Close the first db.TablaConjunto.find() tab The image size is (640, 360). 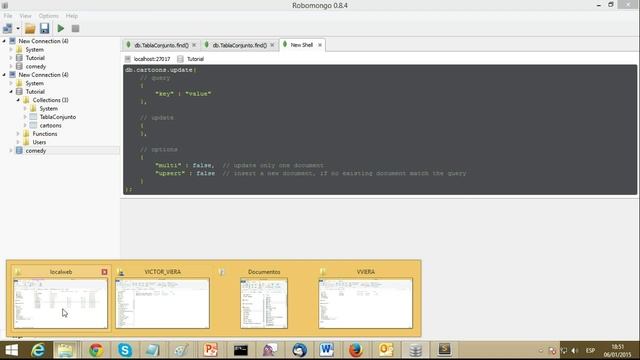pos(194,45)
